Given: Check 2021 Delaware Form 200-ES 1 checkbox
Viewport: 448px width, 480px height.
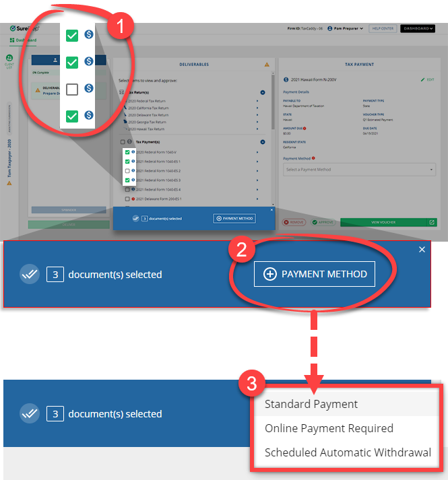Looking at the screenshot, I should point(127,199).
